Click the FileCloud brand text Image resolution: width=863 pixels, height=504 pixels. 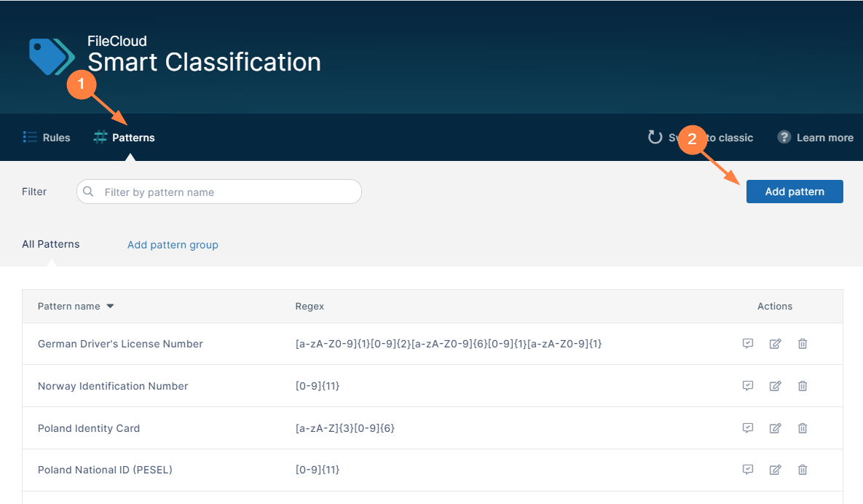[117, 41]
